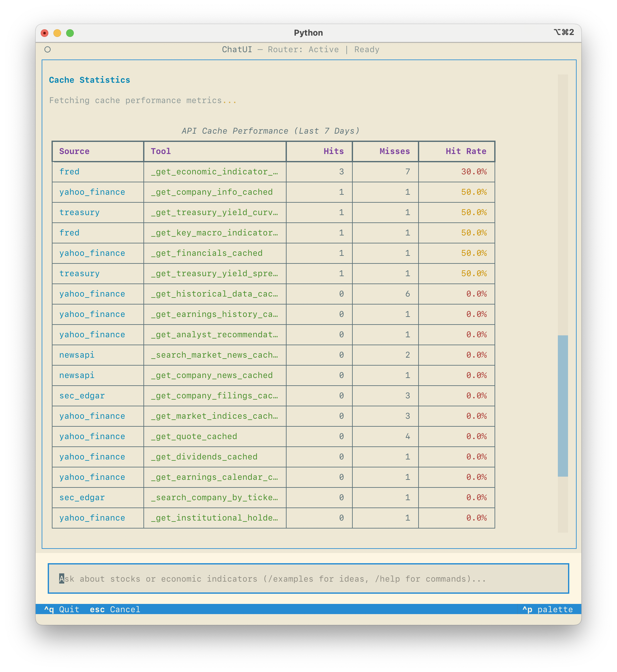Image resolution: width=617 pixels, height=672 pixels.
Task: Click the green zoom traffic light button
Action: [70, 33]
